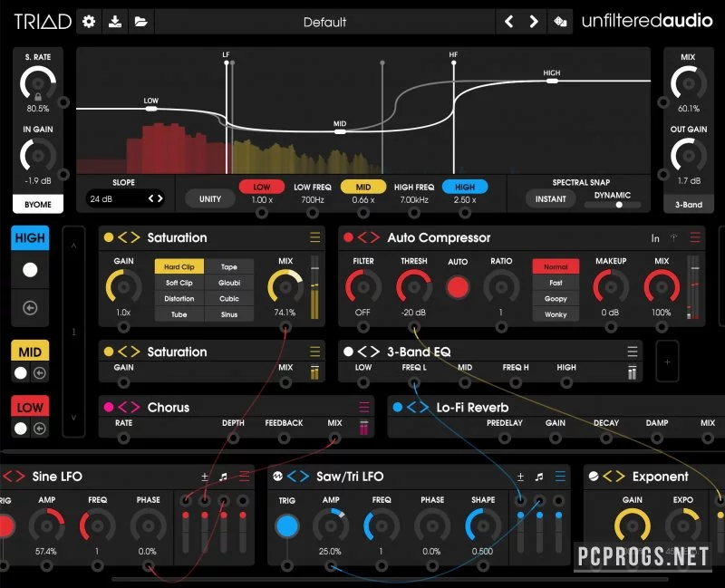Go to the previous preset arrow
725x588 pixels.
pos(509,21)
